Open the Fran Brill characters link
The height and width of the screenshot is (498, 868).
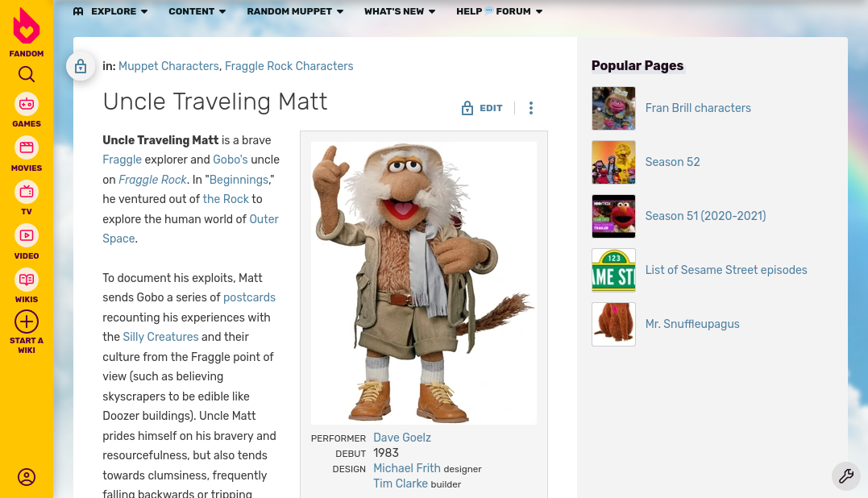698,108
